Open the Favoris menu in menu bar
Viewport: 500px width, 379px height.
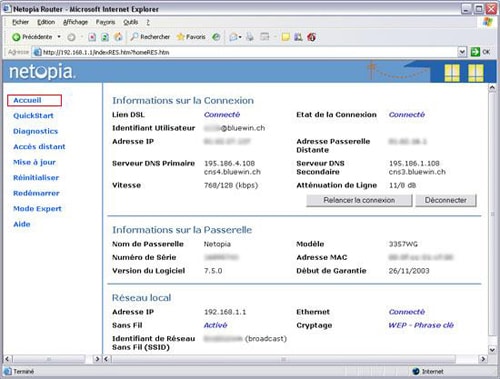point(105,22)
